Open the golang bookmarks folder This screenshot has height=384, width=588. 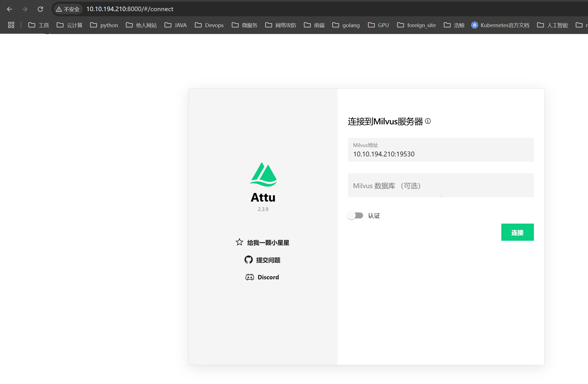coord(346,25)
